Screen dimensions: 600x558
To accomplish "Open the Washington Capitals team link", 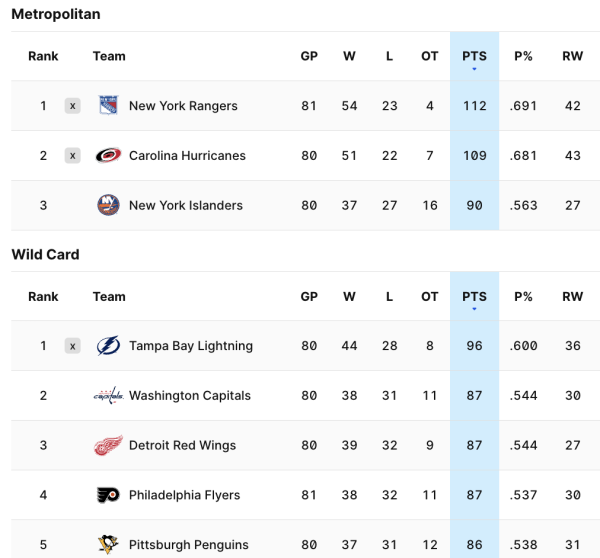I will 190,396.
